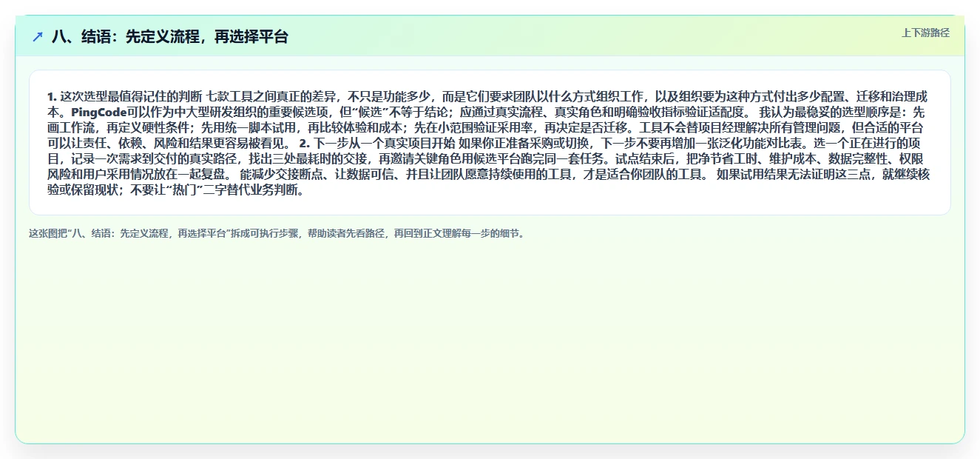The image size is (980, 459).
Task: Click the paragraph card starting with 1. 这次选型最值得记住的判断
Action: pyautogui.click(x=490, y=142)
